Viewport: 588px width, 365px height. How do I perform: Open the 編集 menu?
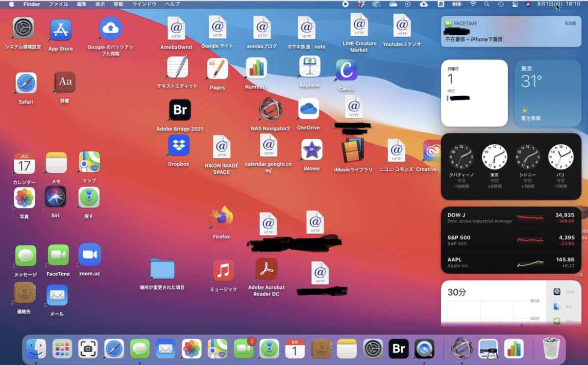click(82, 4)
